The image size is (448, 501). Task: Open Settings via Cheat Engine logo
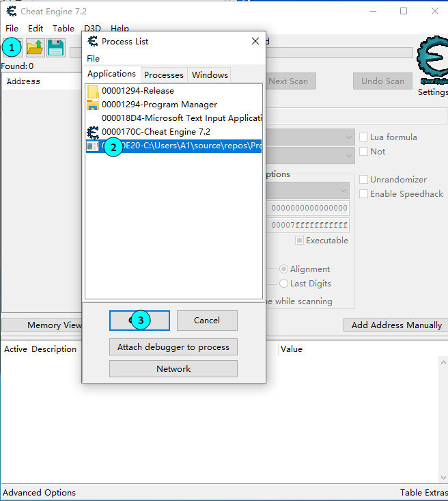(432, 60)
